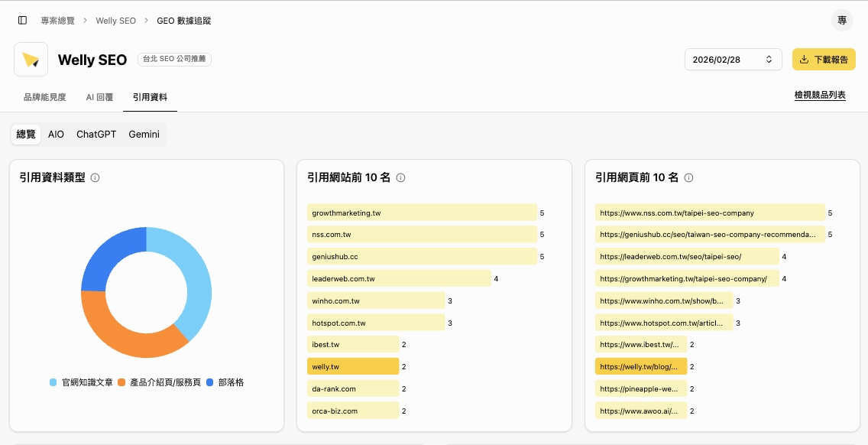The image size is (868, 445).
Task: Click info icon beside 引用網頁前 10 名
Action: point(688,177)
